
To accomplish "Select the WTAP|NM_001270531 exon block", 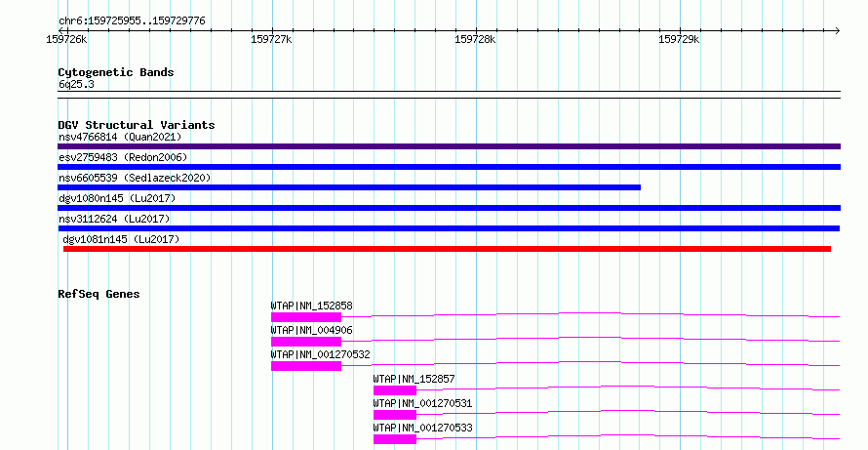I will point(395,415).
